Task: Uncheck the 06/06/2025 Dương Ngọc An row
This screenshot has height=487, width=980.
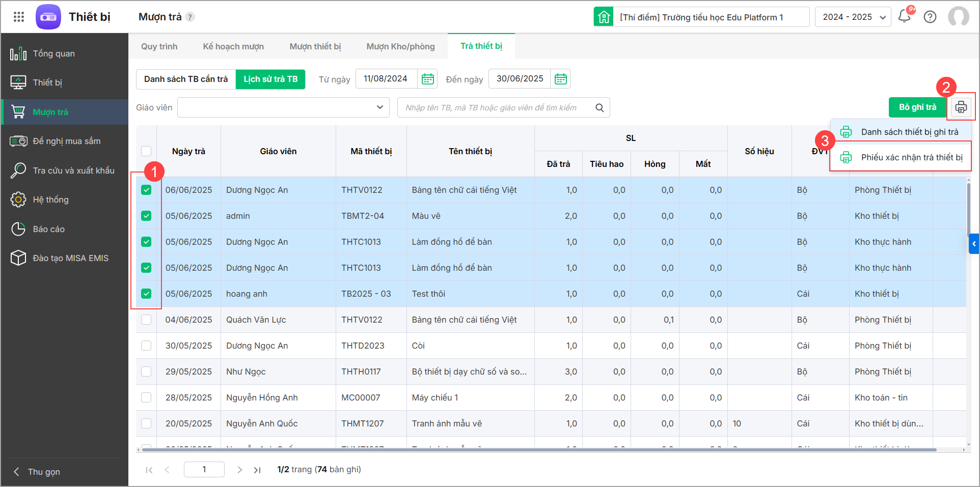Action: tap(146, 190)
